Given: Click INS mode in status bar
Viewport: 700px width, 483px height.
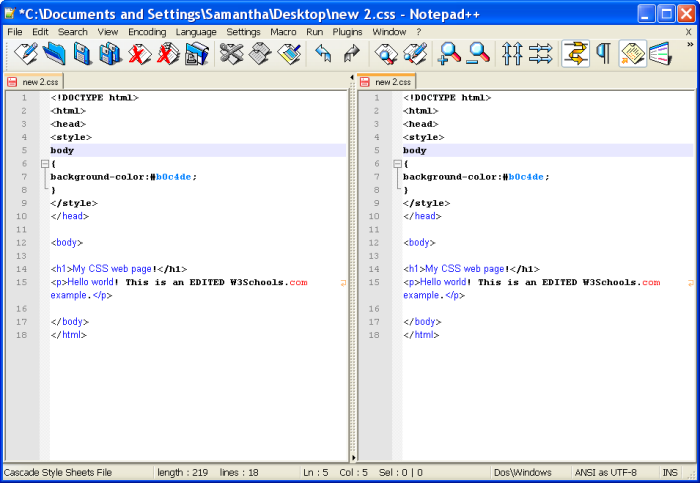Looking at the screenshot, I should pyautogui.click(x=669, y=472).
